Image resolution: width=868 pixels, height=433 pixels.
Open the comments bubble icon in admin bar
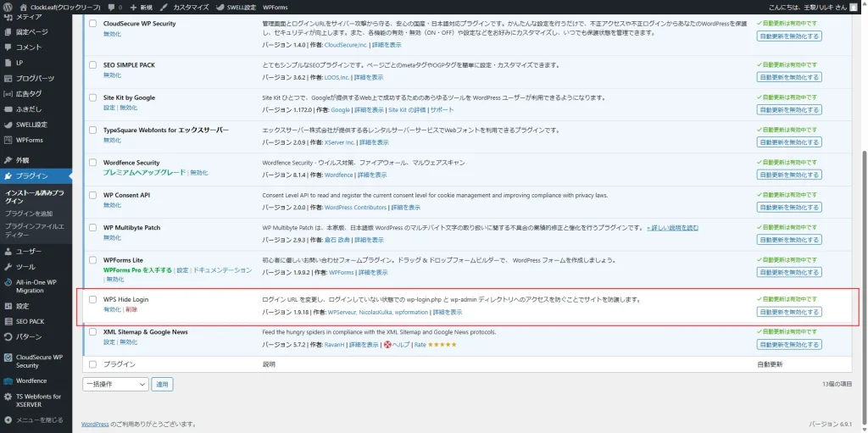[111, 6]
